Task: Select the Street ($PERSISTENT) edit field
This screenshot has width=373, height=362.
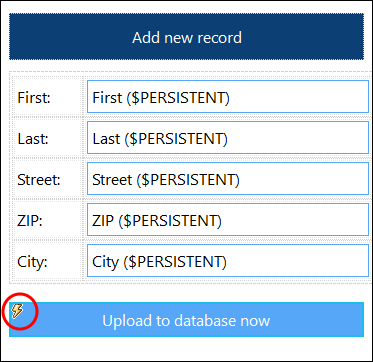Action: [228, 179]
